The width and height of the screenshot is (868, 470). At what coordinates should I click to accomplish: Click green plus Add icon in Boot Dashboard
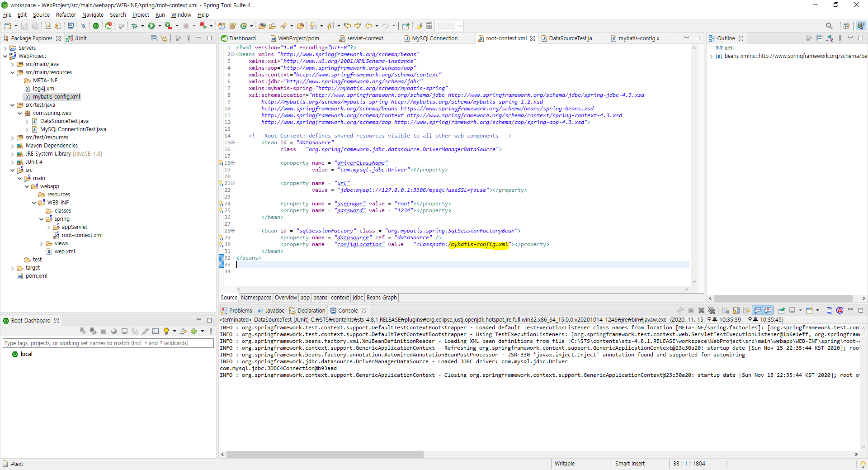pos(193,331)
